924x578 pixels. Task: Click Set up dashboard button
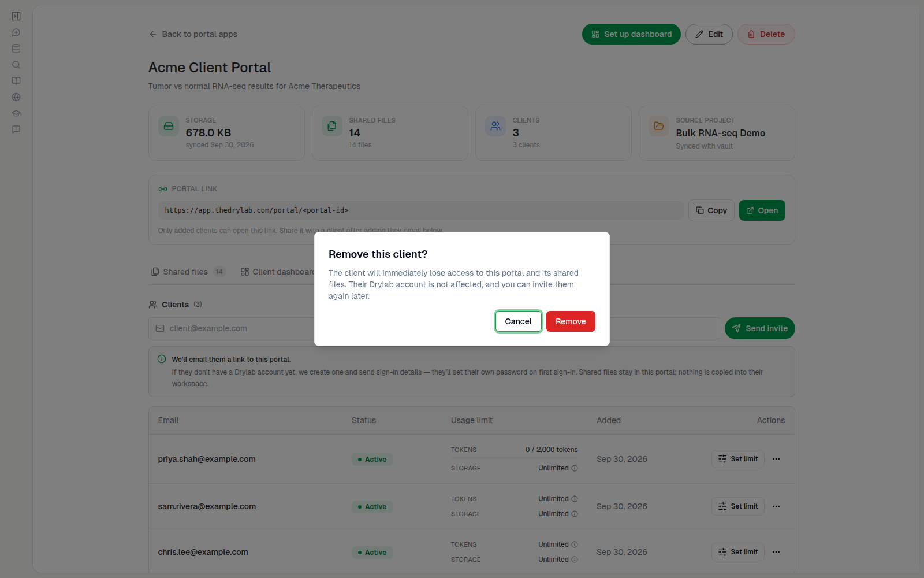631,34
